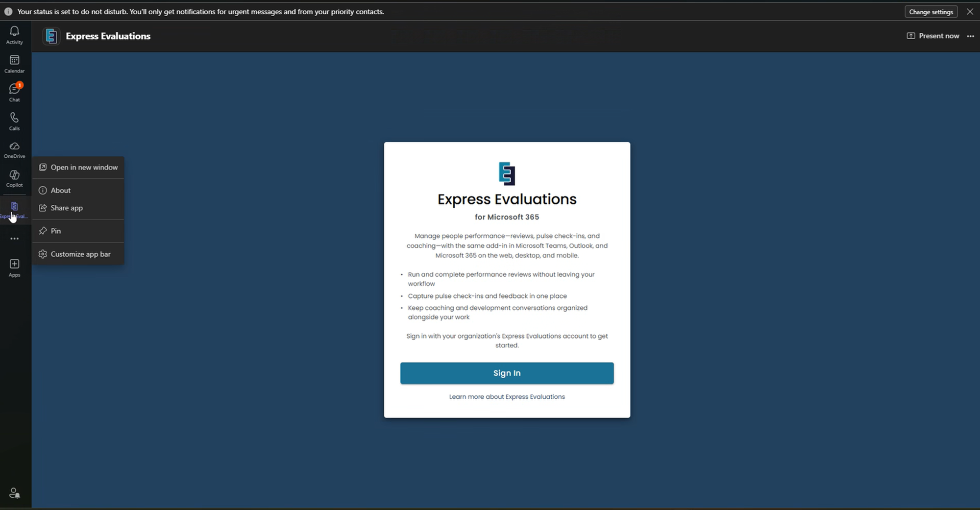980x510 pixels.
Task: Open the Calendar app in sidebar
Action: click(x=14, y=64)
